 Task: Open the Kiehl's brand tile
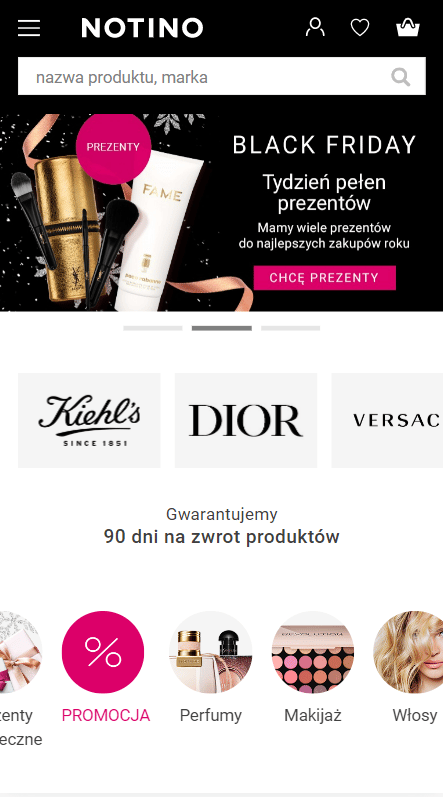[89, 420]
